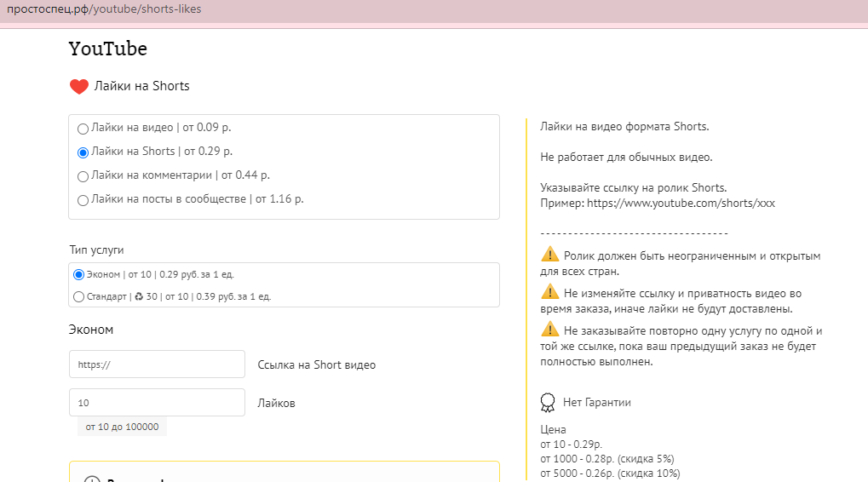Click the 'YouTube' page heading
The width and height of the screenshot is (868, 482).
point(108,49)
